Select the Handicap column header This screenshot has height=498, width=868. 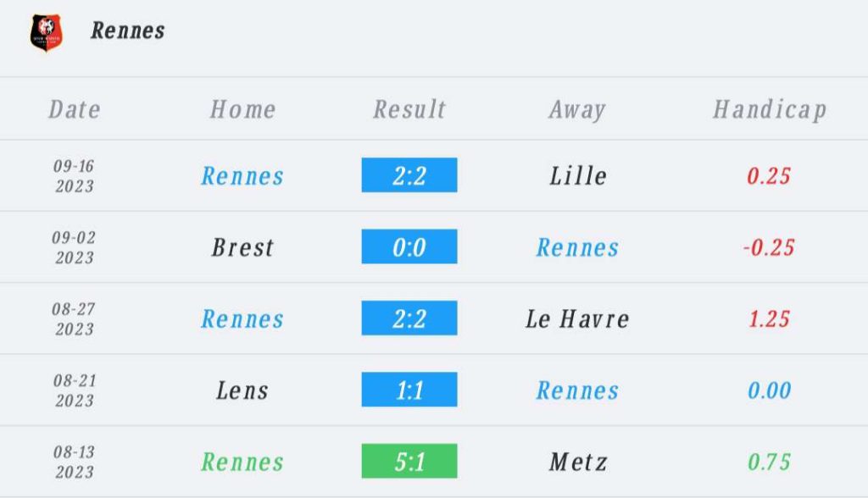(770, 109)
